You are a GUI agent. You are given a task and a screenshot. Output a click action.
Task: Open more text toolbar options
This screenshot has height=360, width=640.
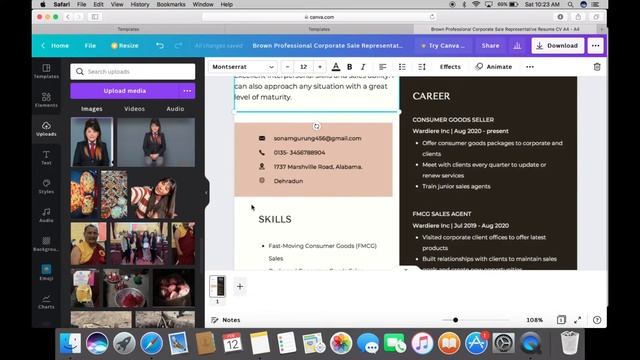click(530, 67)
